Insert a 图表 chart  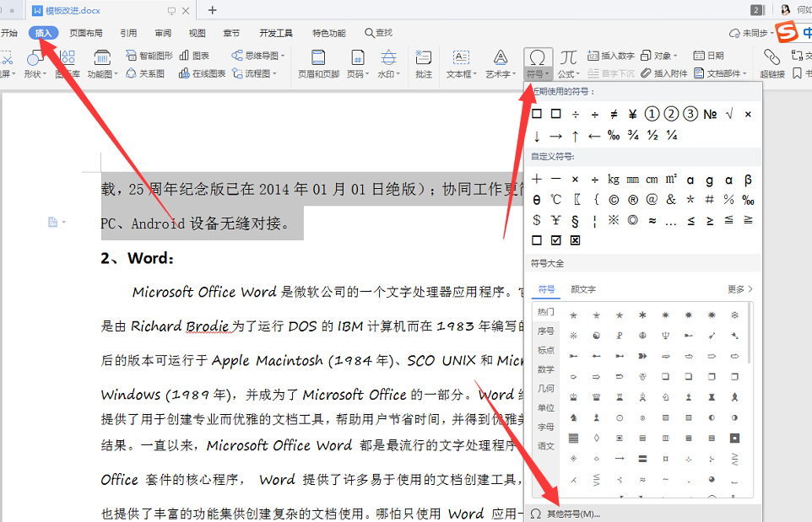pos(194,56)
